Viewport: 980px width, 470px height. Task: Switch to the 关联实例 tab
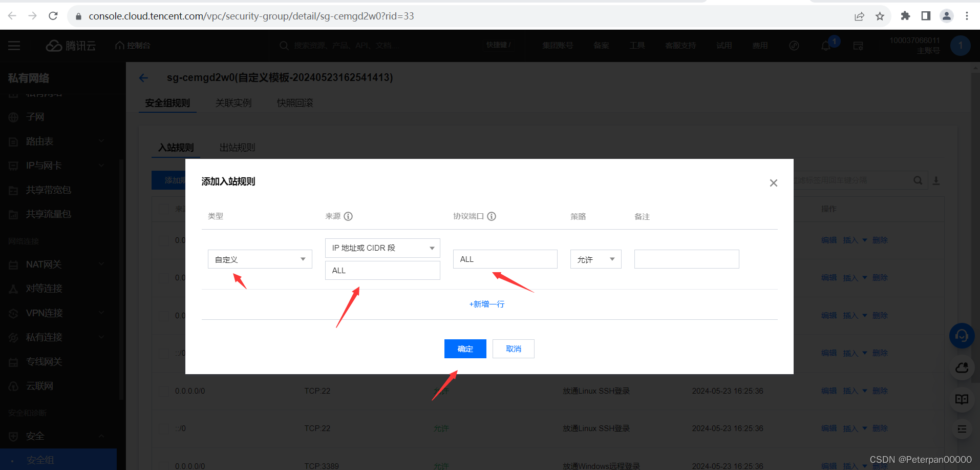[233, 103]
